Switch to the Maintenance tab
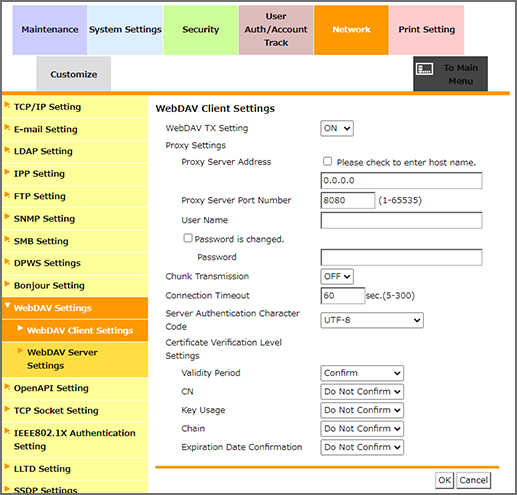This screenshot has width=517, height=495. coord(50,30)
